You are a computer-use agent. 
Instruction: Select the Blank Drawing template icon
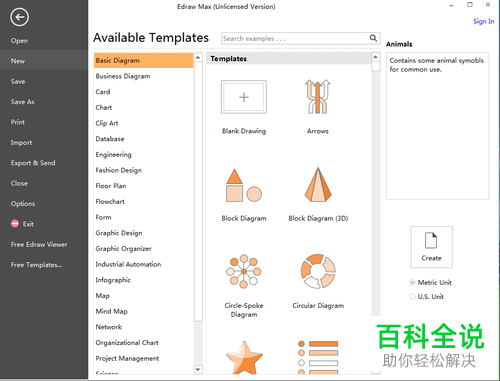[244, 97]
